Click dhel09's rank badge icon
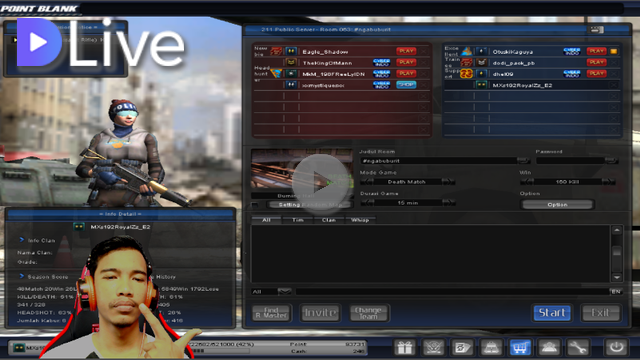This screenshot has height=360, width=640. pos(482,74)
